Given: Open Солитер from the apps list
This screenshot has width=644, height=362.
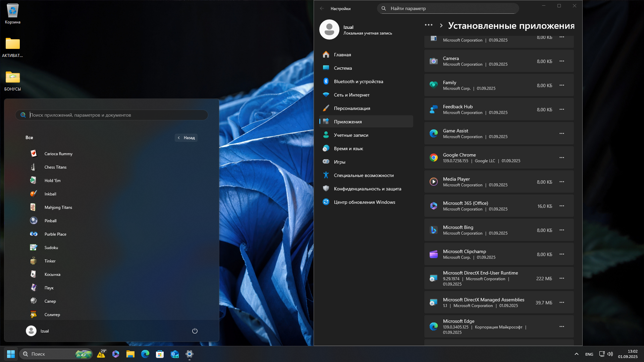Looking at the screenshot, I should point(112,315).
